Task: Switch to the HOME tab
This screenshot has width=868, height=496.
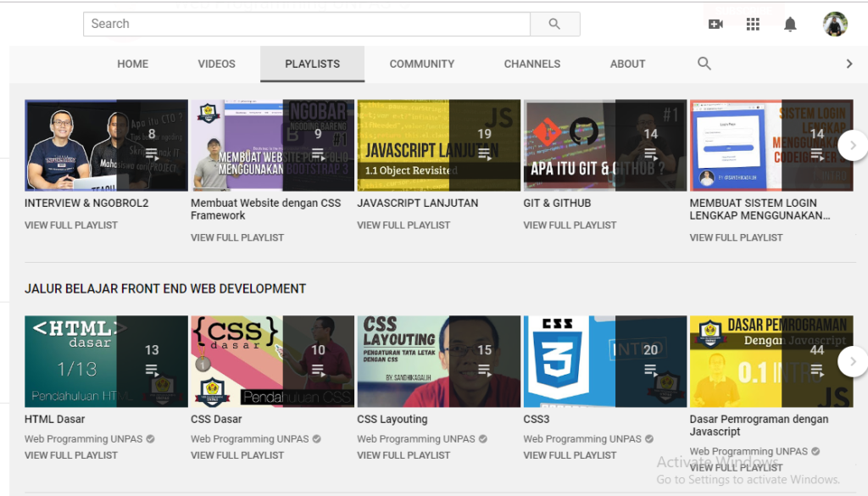Action: (133, 64)
